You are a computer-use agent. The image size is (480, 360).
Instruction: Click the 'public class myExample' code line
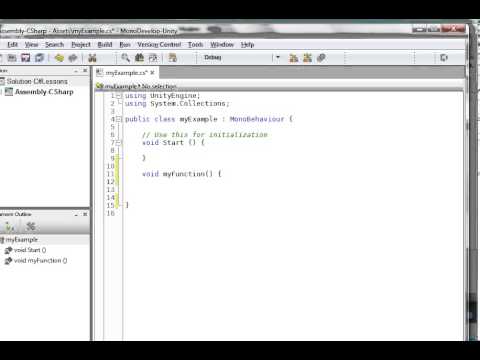209,119
